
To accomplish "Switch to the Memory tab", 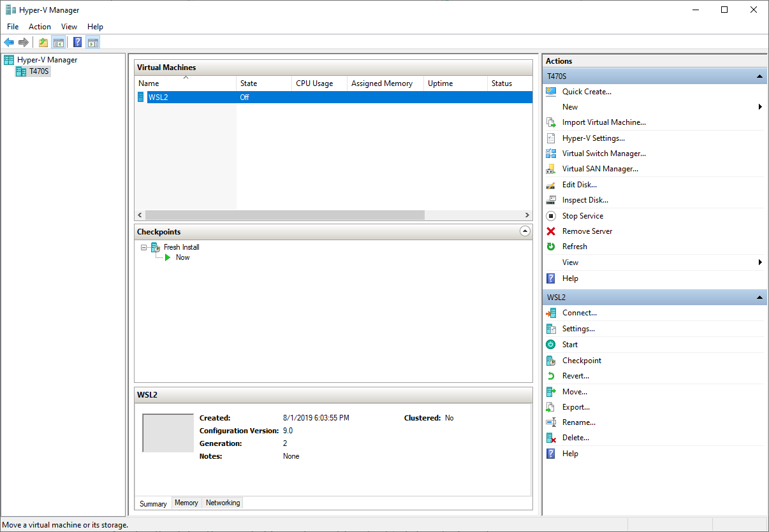I will tap(186, 503).
